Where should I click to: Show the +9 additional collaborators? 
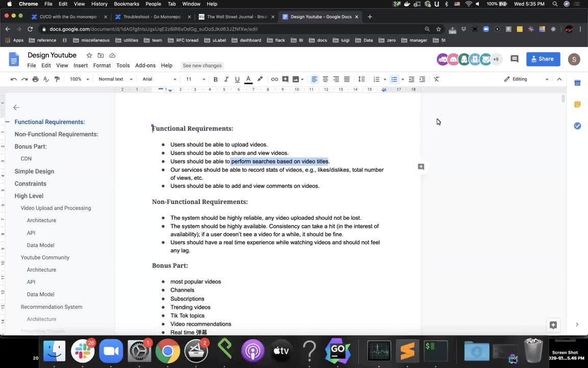(496, 59)
